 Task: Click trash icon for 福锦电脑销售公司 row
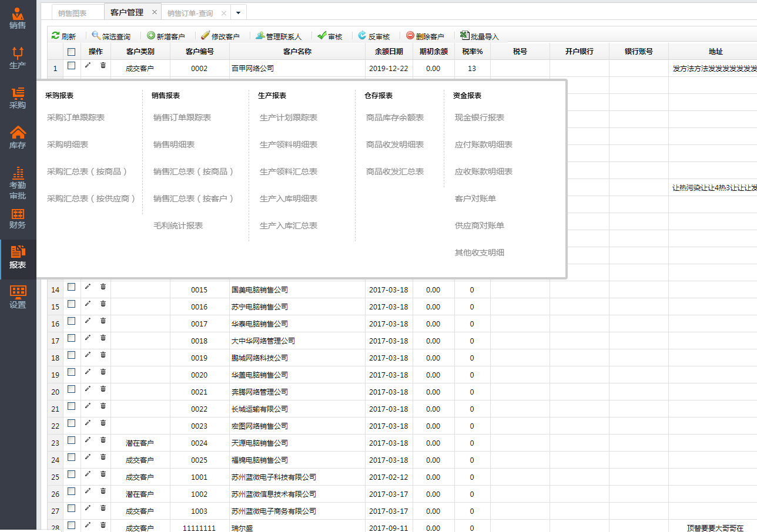103,457
